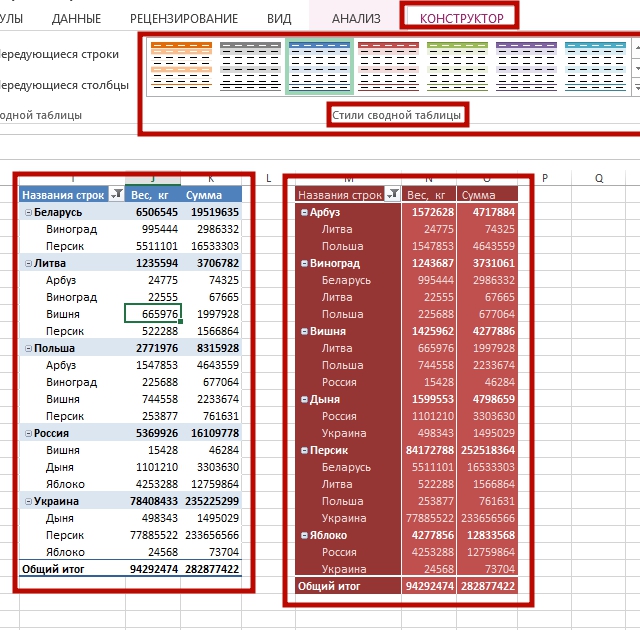640x630 pixels.
Task: Collapse the Персик group in red table
Action: [303, 450]
